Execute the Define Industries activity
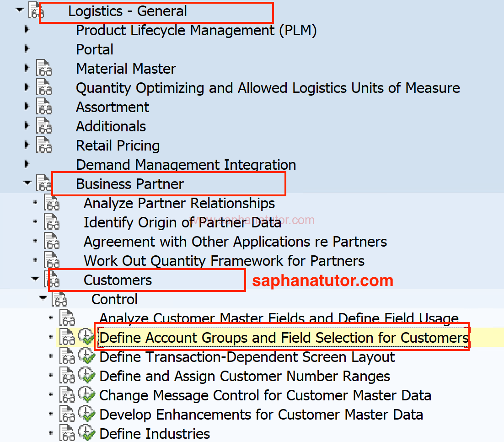This screenshot has height=442, width=504. (87, 433)
